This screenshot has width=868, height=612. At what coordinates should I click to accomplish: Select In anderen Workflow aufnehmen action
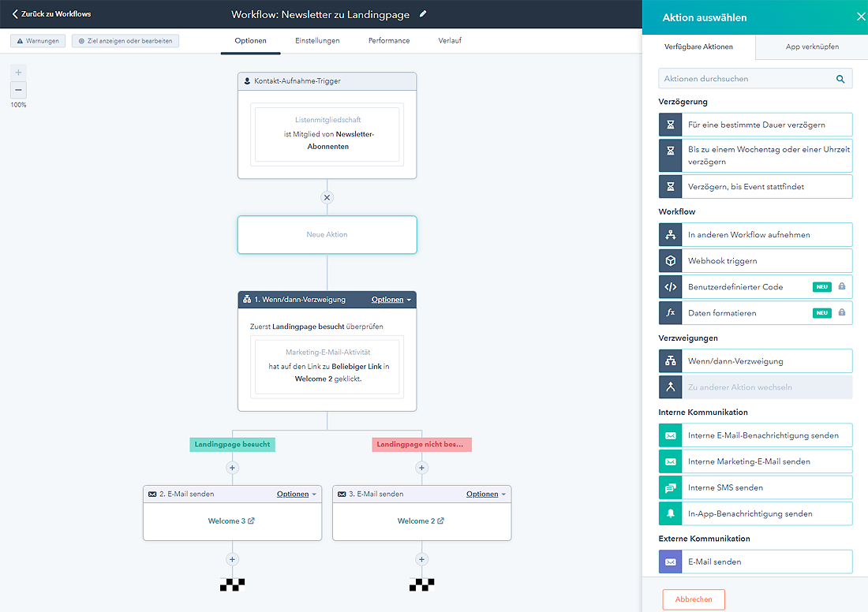coord(755,234)
